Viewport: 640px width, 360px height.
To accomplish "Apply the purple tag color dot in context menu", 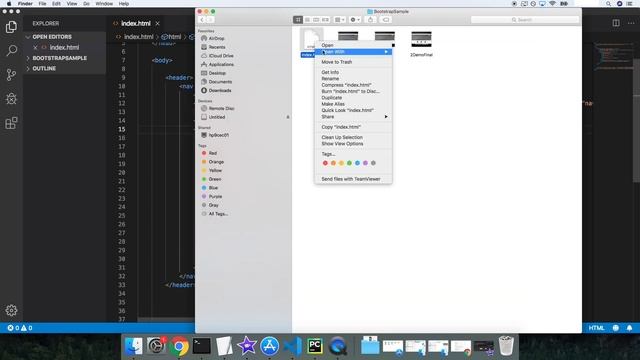I will (365, 163).
